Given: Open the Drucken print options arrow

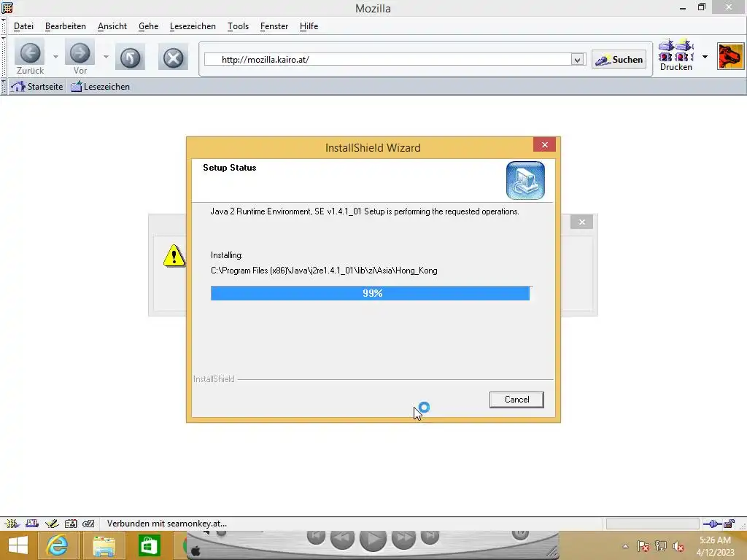Looking at the screenshot, I should (x=705, y=57).
